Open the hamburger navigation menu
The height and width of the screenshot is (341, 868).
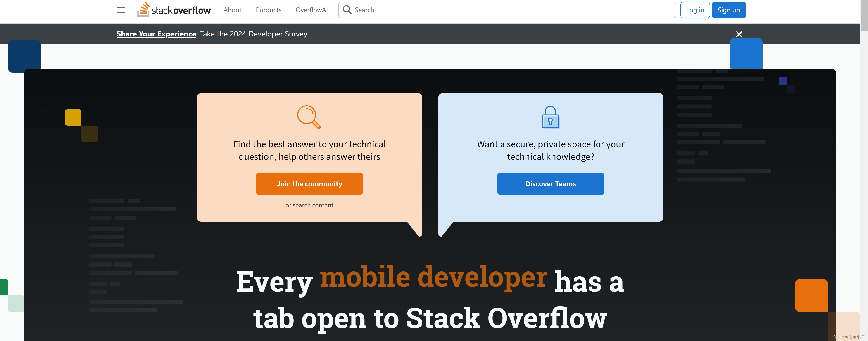click(121, 10)
